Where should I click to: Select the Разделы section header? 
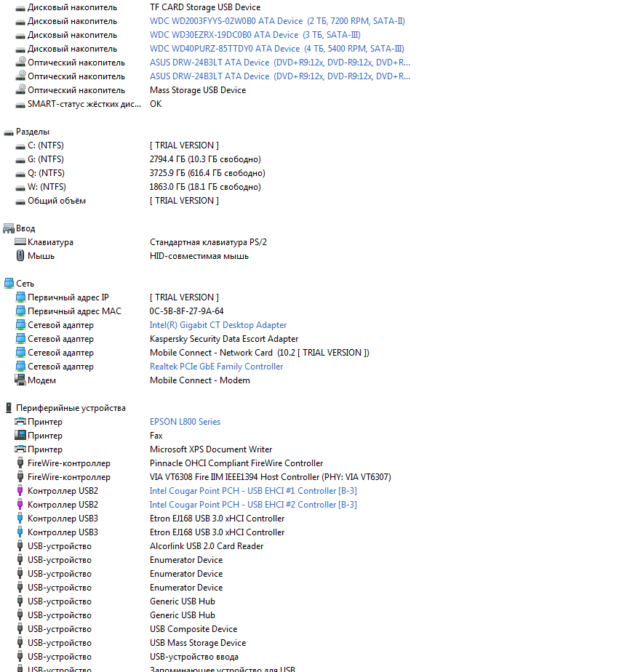coord(33,132)
